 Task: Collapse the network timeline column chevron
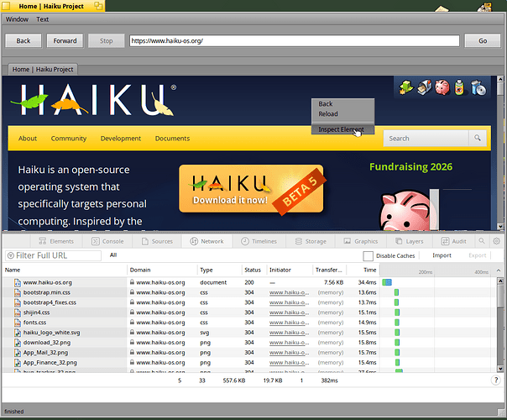point(499,270)
